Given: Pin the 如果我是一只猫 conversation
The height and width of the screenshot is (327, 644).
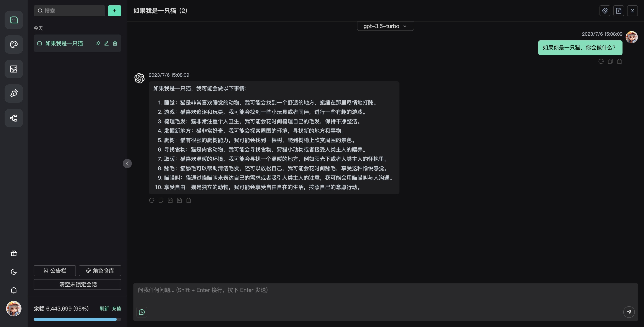Looking at the screenshot, I should [98, 43].
